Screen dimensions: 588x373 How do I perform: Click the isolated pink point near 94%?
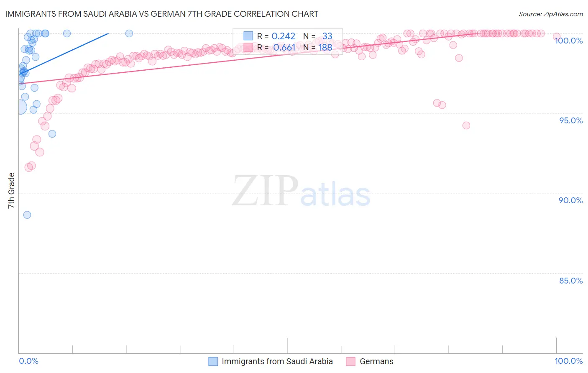click(x=466, y=125)
